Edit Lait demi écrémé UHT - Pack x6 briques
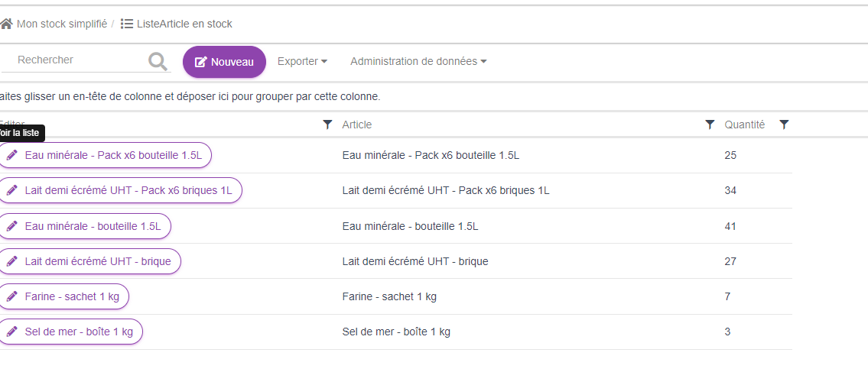The height and width of the screenshot is (385, 868). coord(128,190)
